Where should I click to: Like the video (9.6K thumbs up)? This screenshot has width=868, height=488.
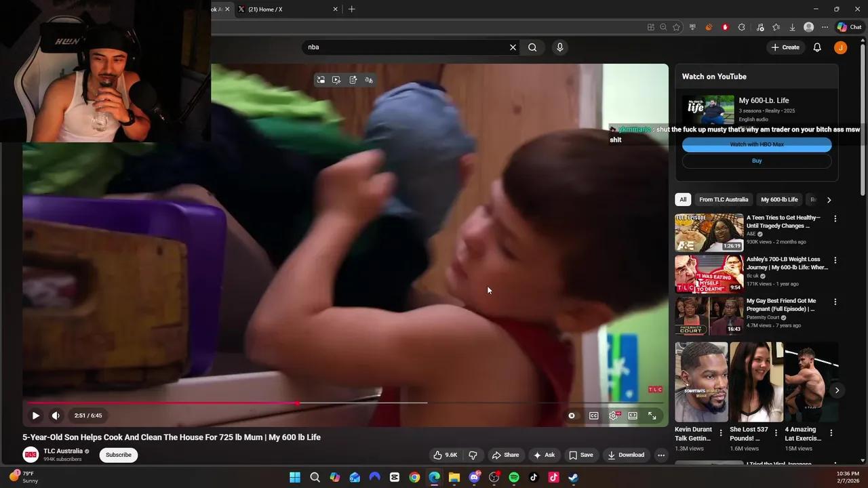[445, 455]
